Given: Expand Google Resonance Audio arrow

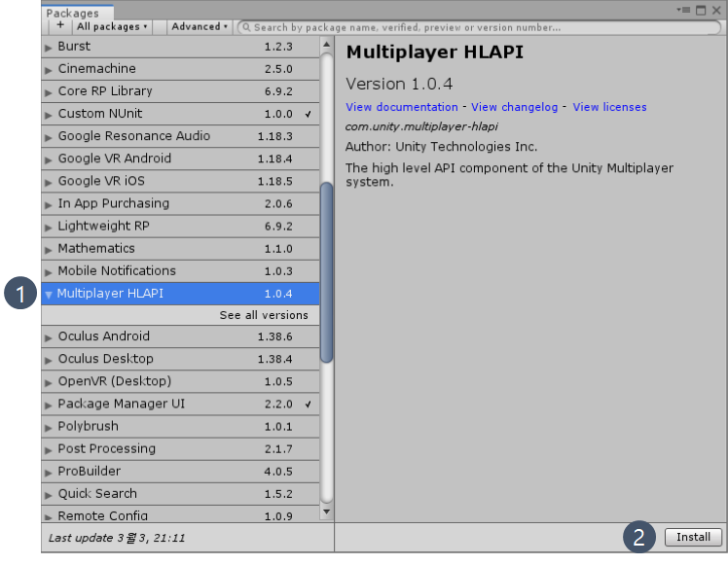Looking at the screenshot, I should point(49,137).
